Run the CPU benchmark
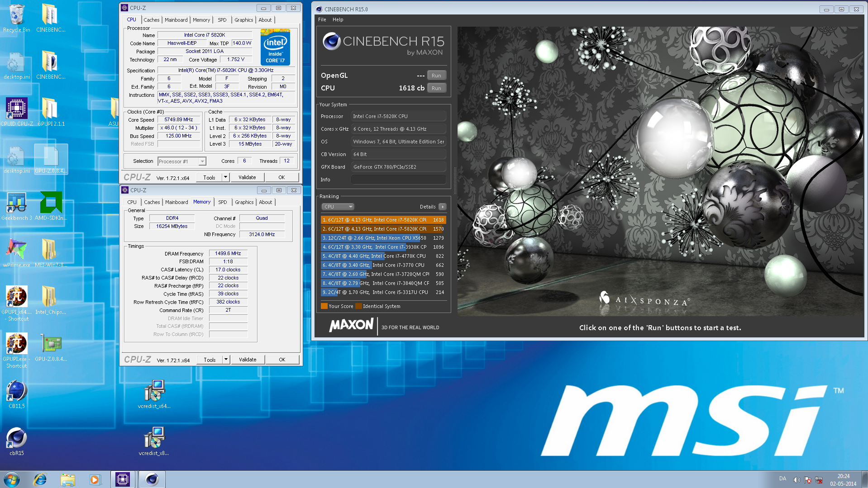Viewport: 868px width, 488px height. coord(436,88)
